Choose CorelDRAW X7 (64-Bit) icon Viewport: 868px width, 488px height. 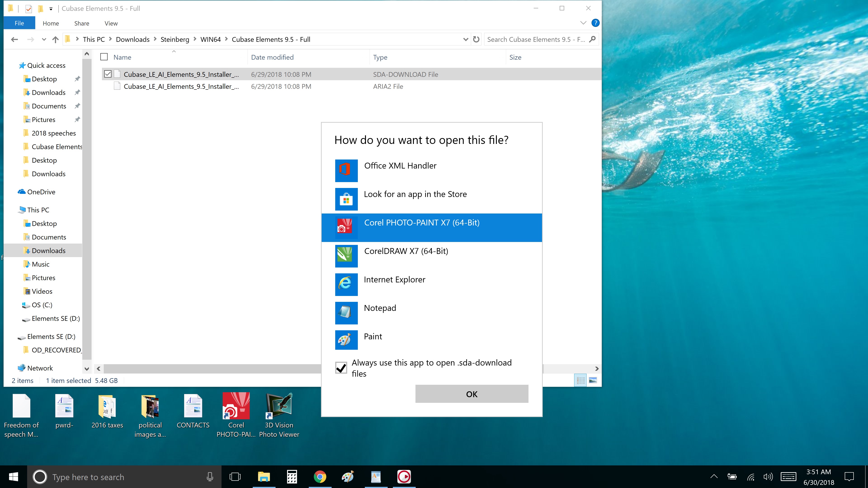coord(346,256)
